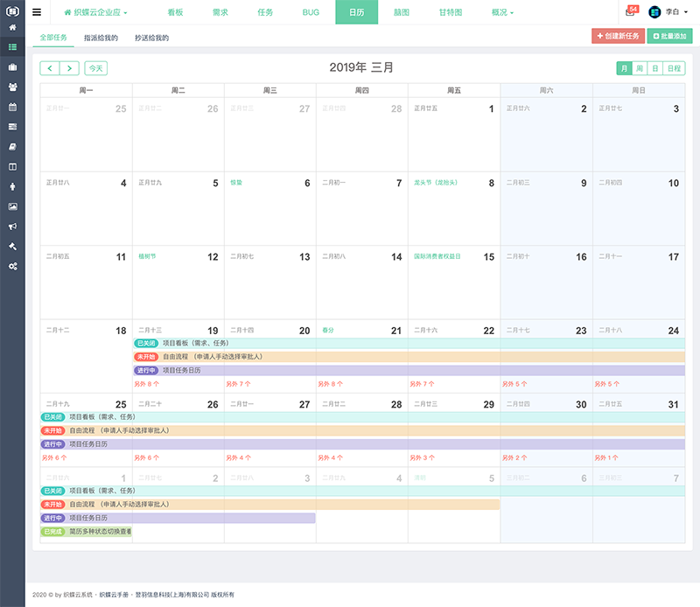This screenshot has width=700, height=607.
Task: Expand the 概况 dropdown menu
Action: 502,13
